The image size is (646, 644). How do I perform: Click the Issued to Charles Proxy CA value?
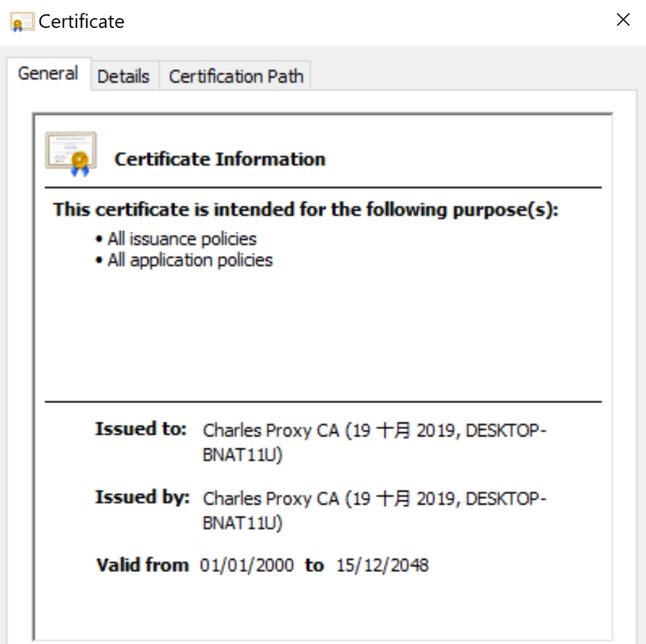click(375, 443)
